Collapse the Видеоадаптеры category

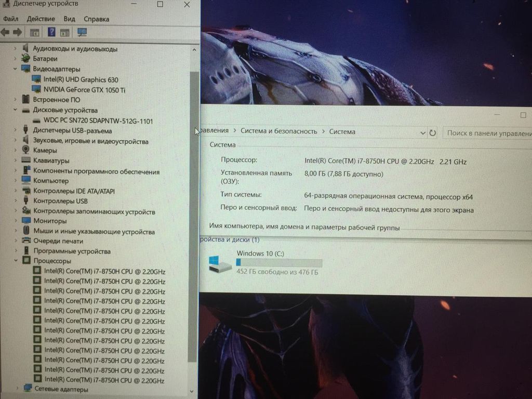coord(16,69)
